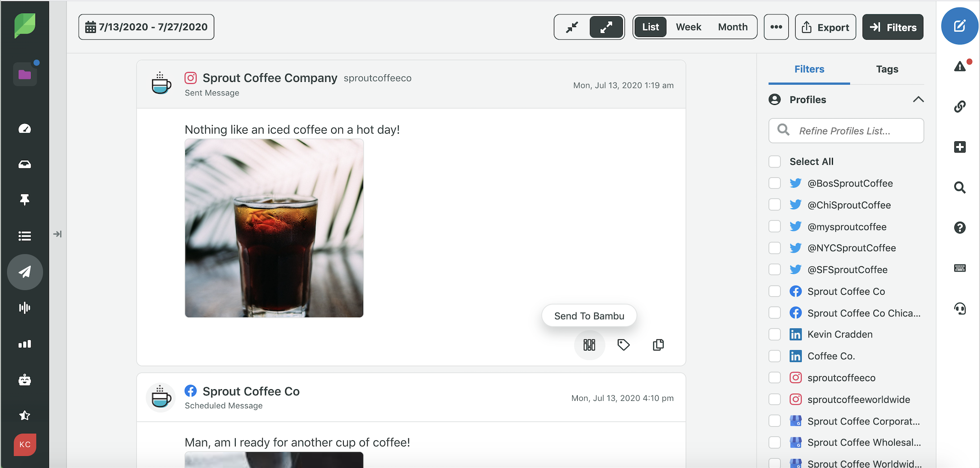
Task: Open the date range picker 7/13/2020 - 7/27/2020
Action: [146, 27]
